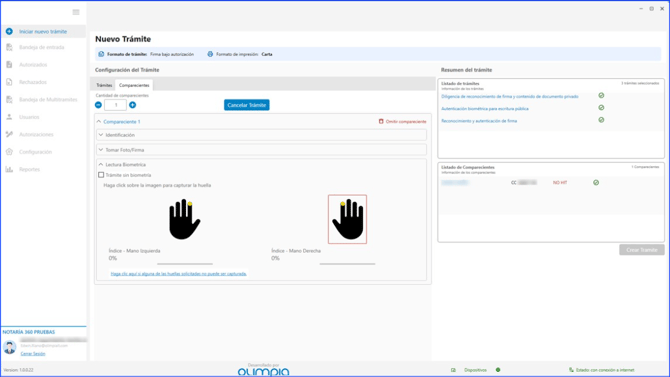Click trash icon for Omitir compareciente

381,121
